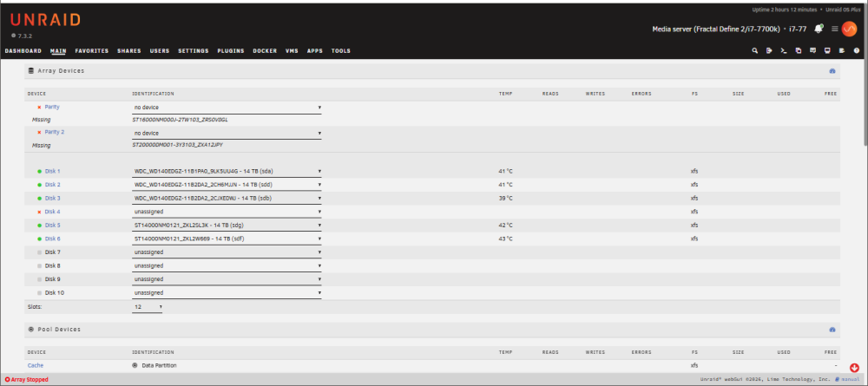Open the search magnifier in the header

754,51
